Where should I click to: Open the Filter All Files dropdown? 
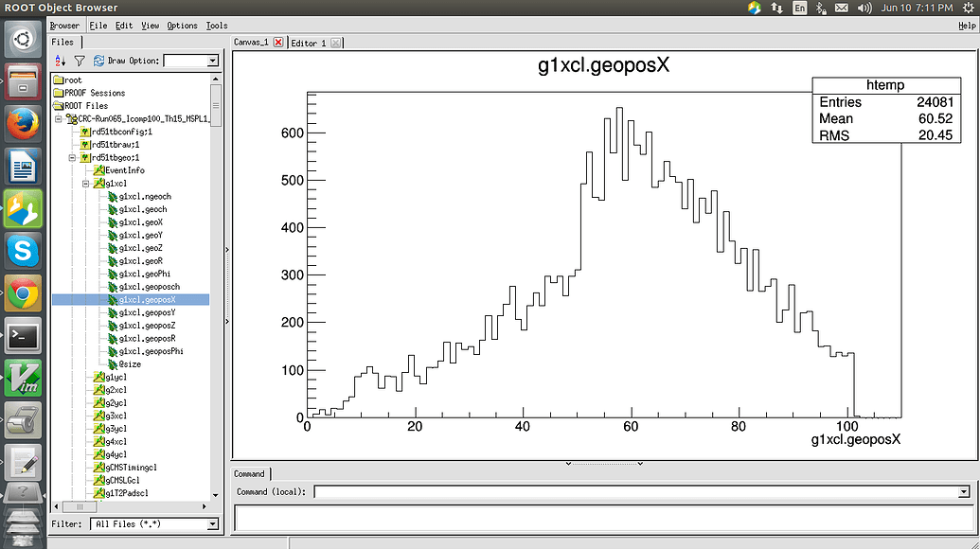[213, 524]
